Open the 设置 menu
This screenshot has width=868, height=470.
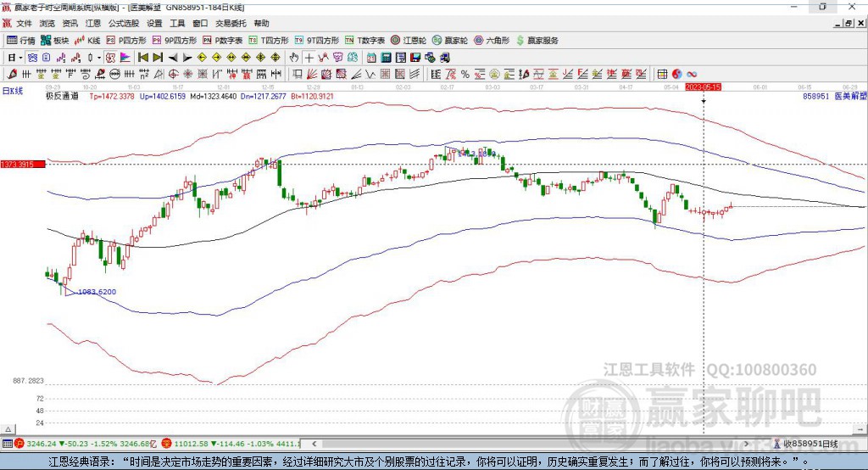(154, 23)
